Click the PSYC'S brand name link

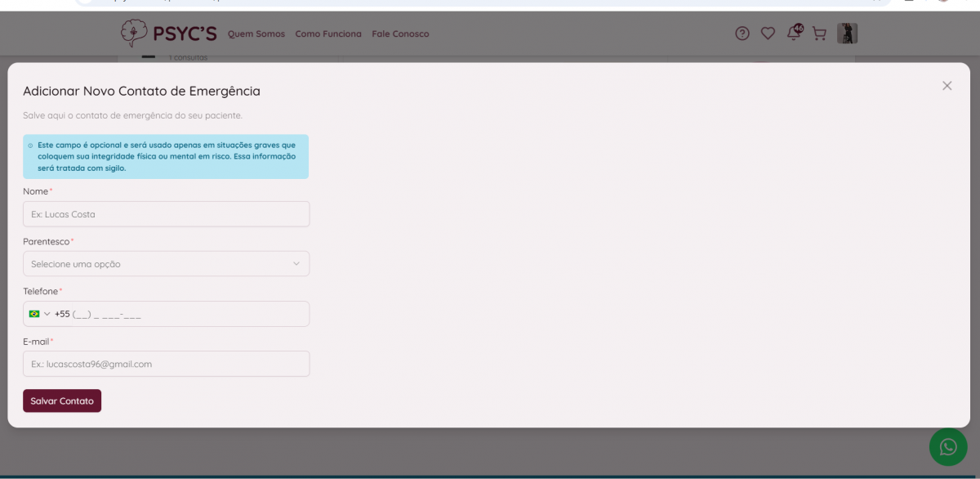[185, 34]
